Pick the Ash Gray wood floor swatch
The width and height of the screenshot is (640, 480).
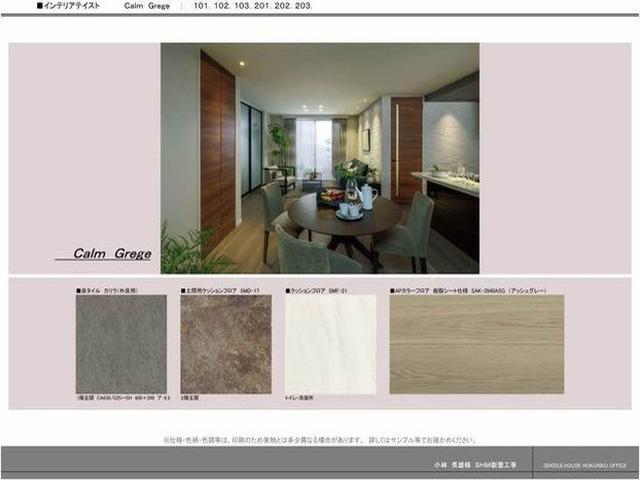476,344
